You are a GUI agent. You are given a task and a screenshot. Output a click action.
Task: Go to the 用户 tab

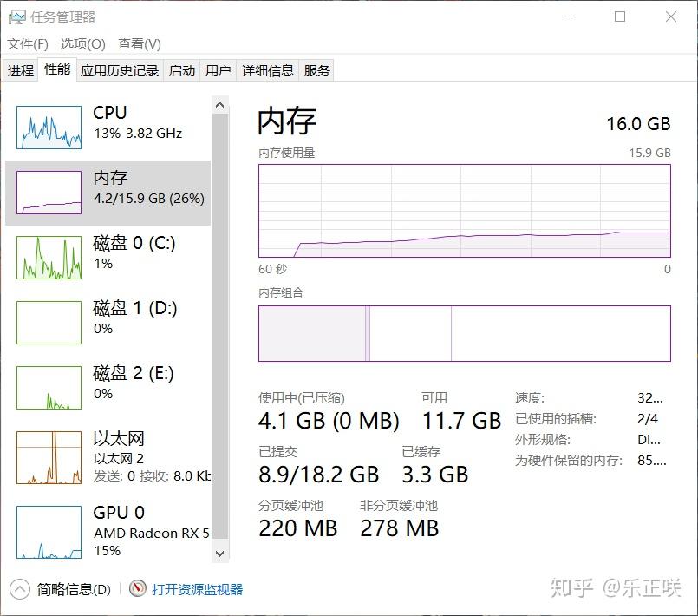click(219, 70)
